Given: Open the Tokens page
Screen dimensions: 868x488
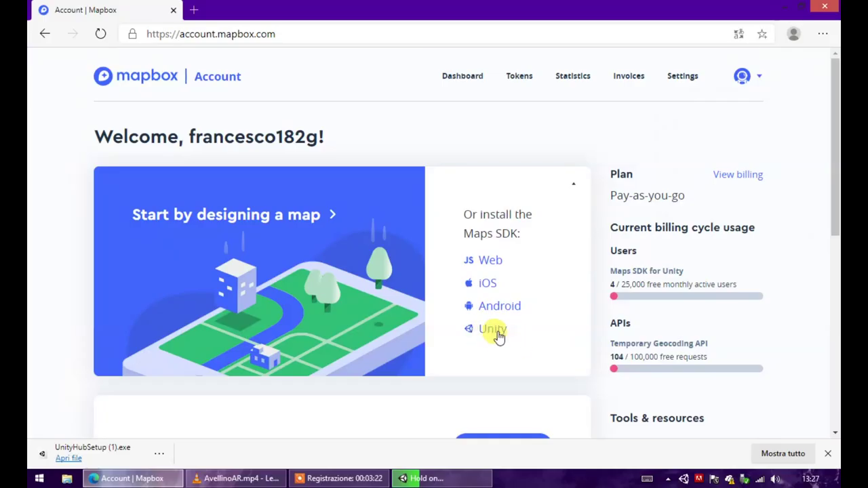Looking at the screenshot, I should click(x=519, y=76).
